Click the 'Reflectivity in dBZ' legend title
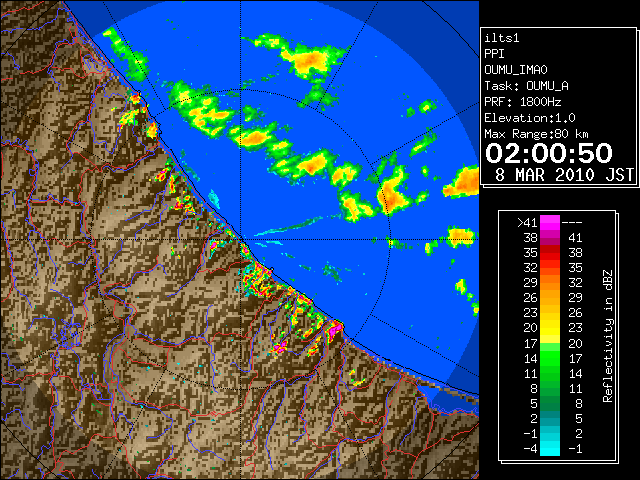The width and height of the screenshot is (640, 480). click(x=608, y=336)
